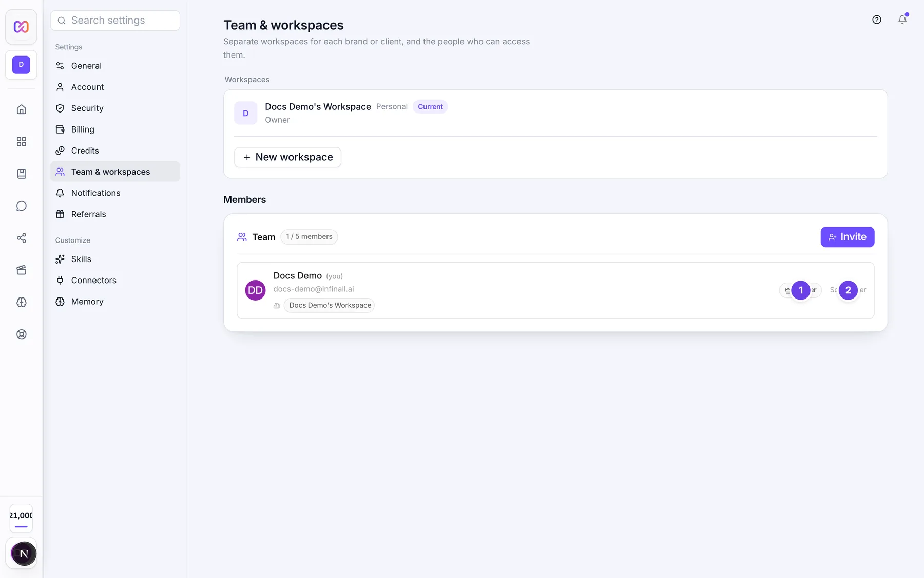Open General settings

pyautogui.click(x=115, y=66)
